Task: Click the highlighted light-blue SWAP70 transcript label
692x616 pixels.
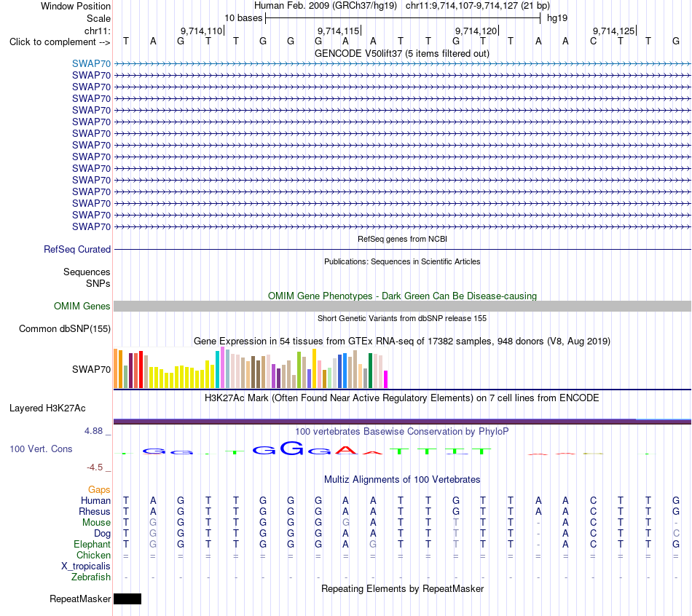Action: coord(91,63)
